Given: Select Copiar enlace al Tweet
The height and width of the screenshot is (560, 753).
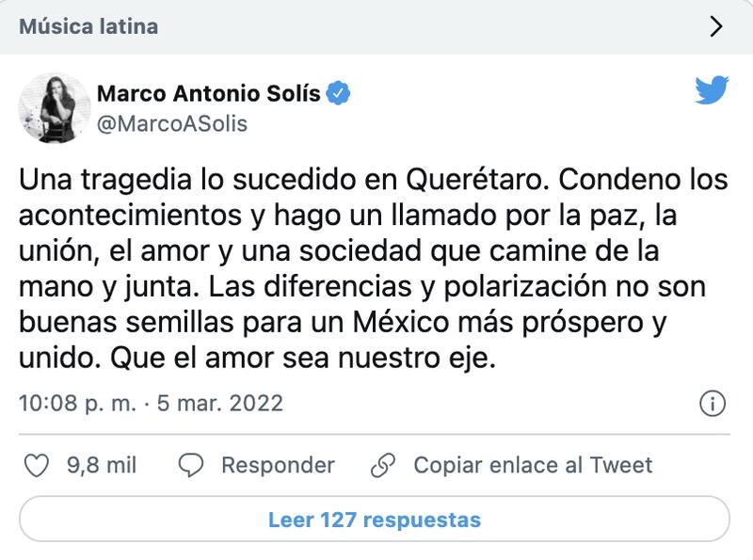Looking at the screenshot, I should pyautogui.click(x=533, y=465).
